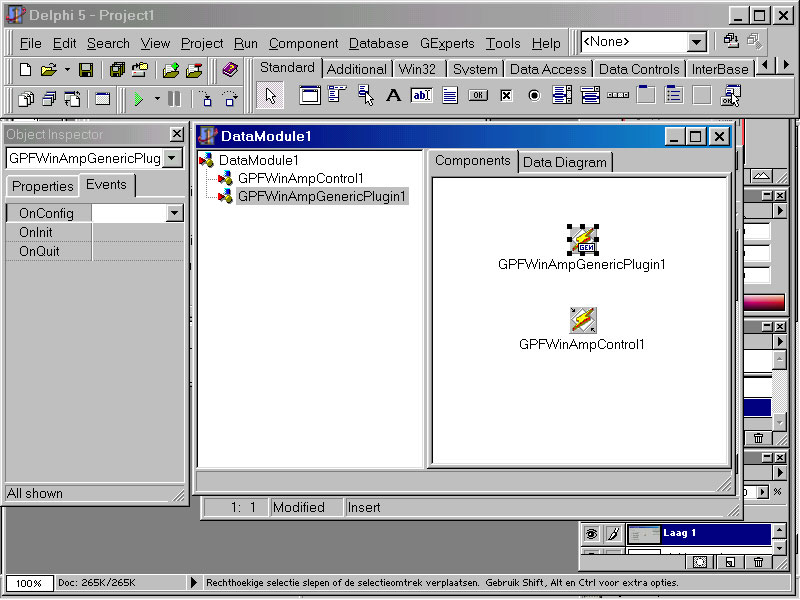
Task: Open the Help contents book icon
Action: 230,70
